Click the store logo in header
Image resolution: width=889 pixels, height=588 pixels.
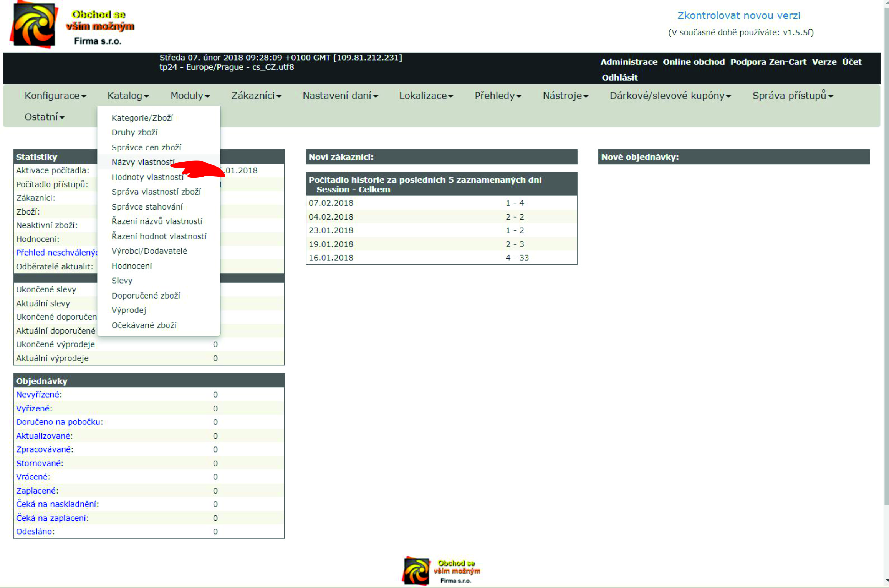(34, 25)
